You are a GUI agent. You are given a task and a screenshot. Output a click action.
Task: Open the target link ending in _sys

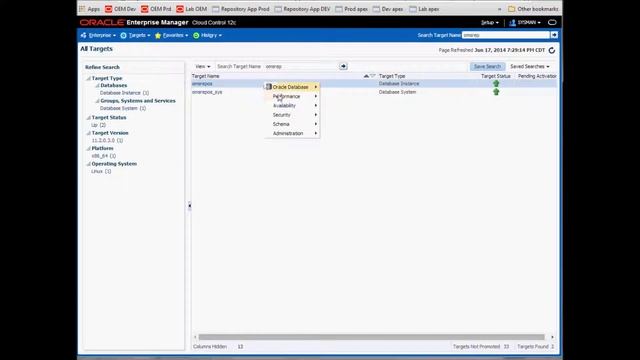click(x=207, y=92)
